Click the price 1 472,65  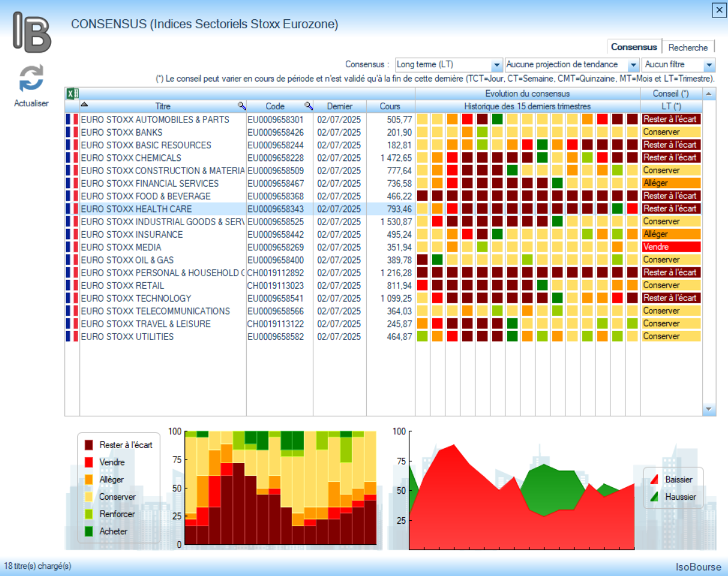coord(396,158)
